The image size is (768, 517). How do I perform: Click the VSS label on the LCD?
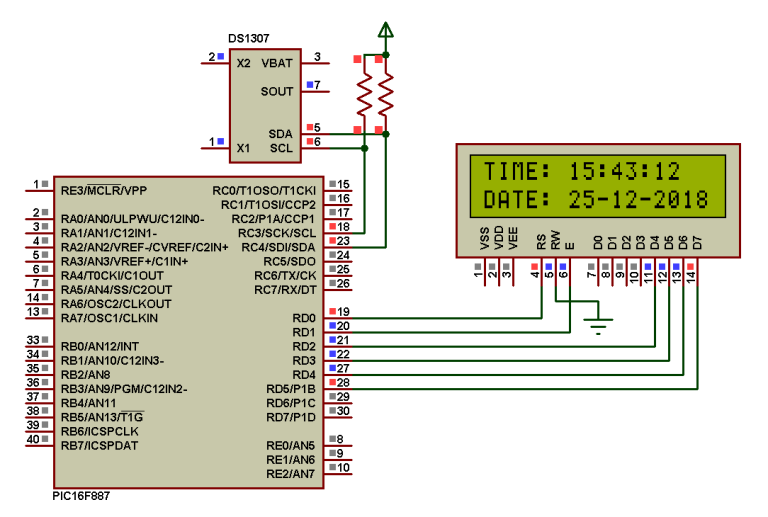point(484,238)
